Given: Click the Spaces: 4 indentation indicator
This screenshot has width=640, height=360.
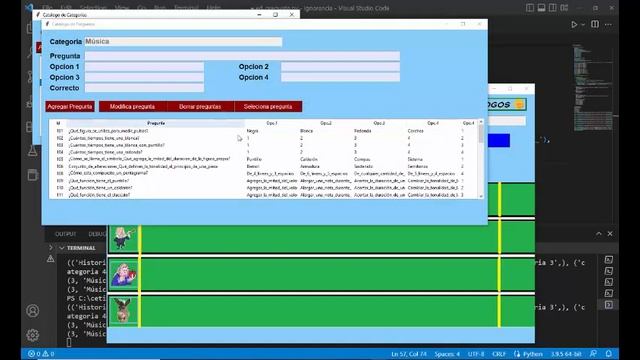Looking at the screenshot, I should point(447,354).
